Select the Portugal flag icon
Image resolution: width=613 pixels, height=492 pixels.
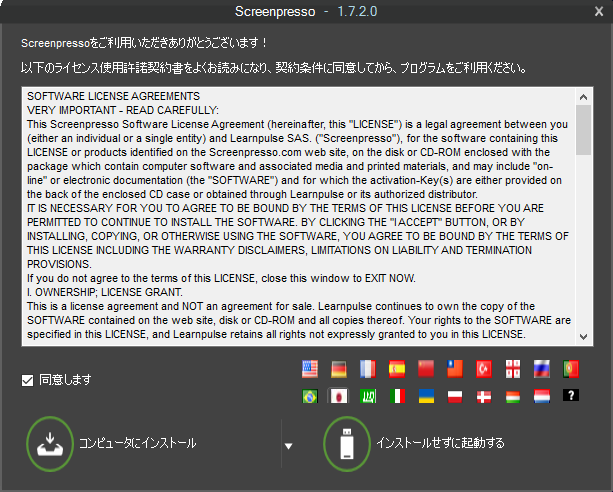pyautogui.click(x=571, y=369)
